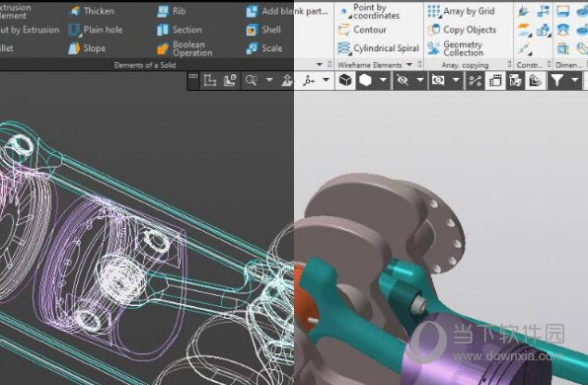The width and height of the screenshot is (588, 385).
Task: Click the Constr panel icon right of the planes
Action: pos(544,30)
